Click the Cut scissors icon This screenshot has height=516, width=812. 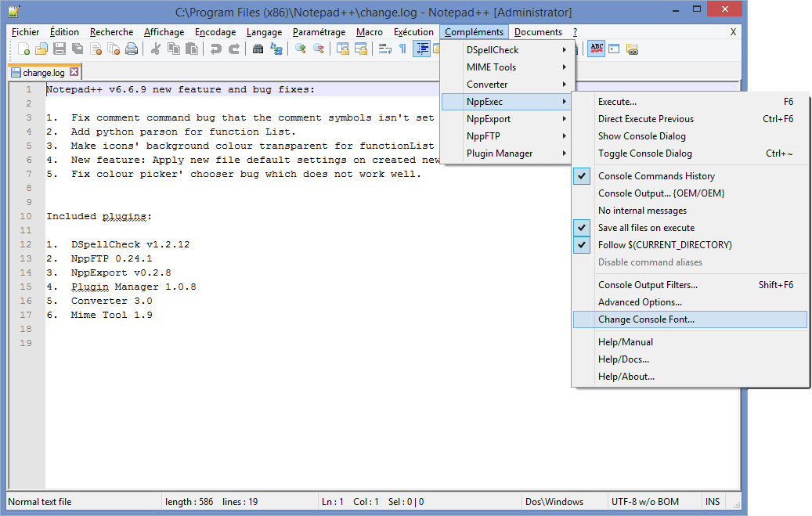155,49
